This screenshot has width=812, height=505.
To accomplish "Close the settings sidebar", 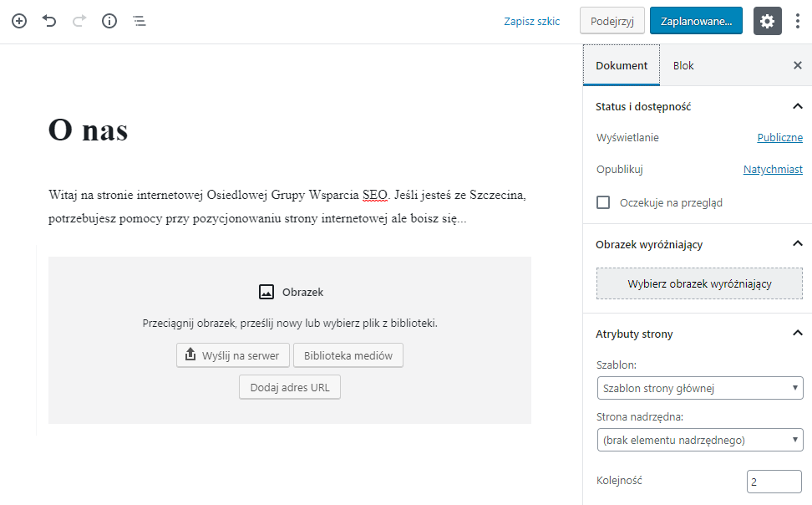I will [x=798, y=65].
